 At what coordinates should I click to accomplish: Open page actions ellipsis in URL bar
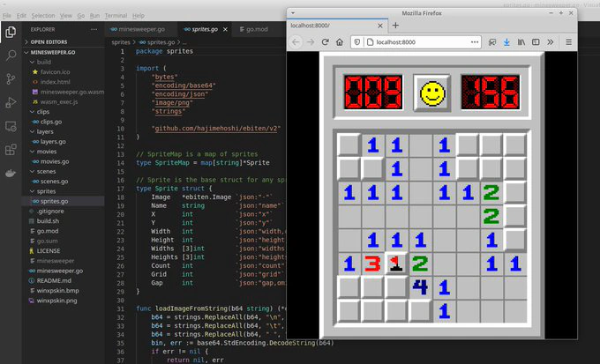click(475, 42)
